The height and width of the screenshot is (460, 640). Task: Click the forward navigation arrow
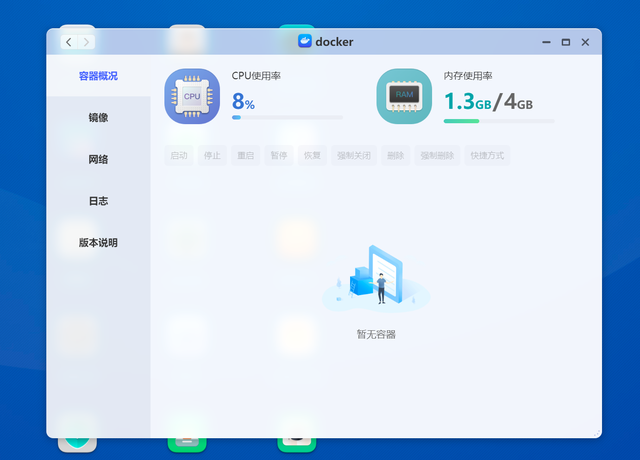pos(86,42)
